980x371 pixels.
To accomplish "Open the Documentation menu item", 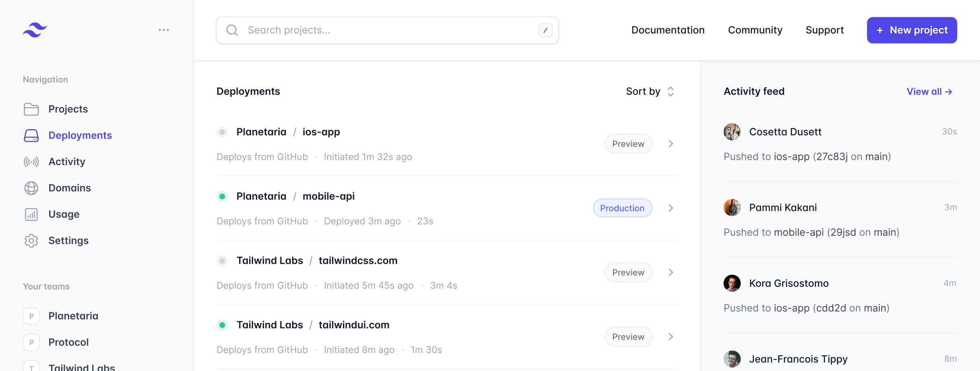I will coord(668,30).
